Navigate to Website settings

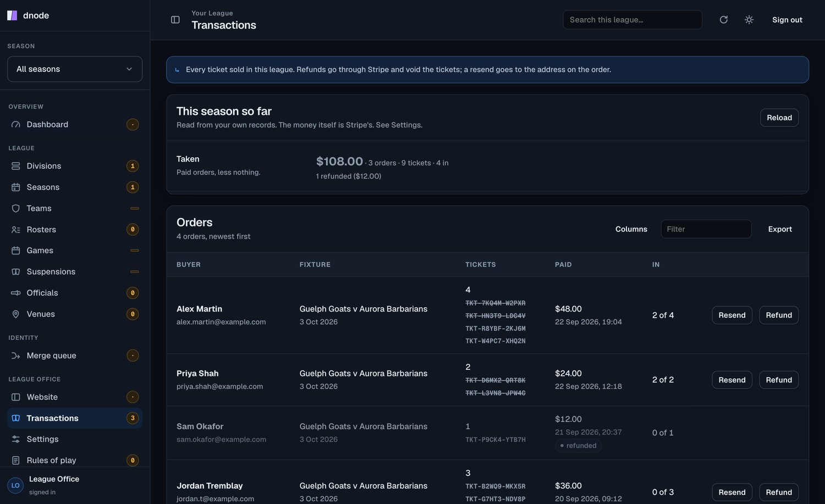[75, 397]
